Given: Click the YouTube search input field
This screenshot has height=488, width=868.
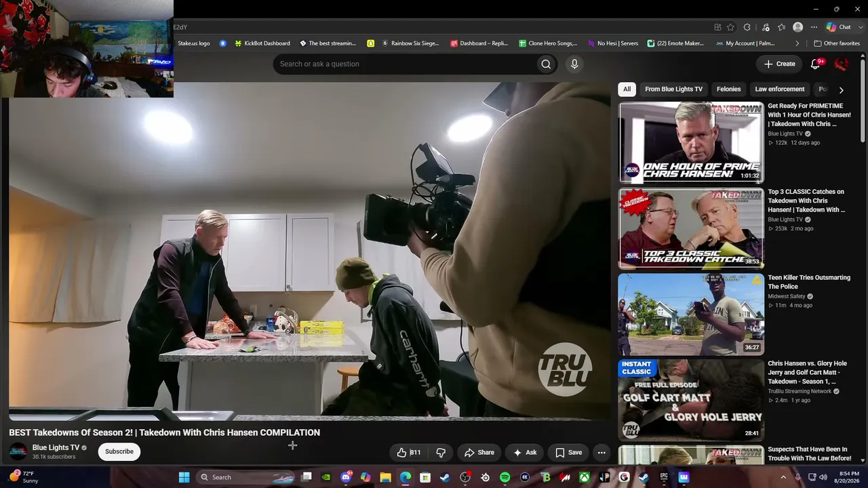Looking at the screenshot, I should click(x=404, y=64).
